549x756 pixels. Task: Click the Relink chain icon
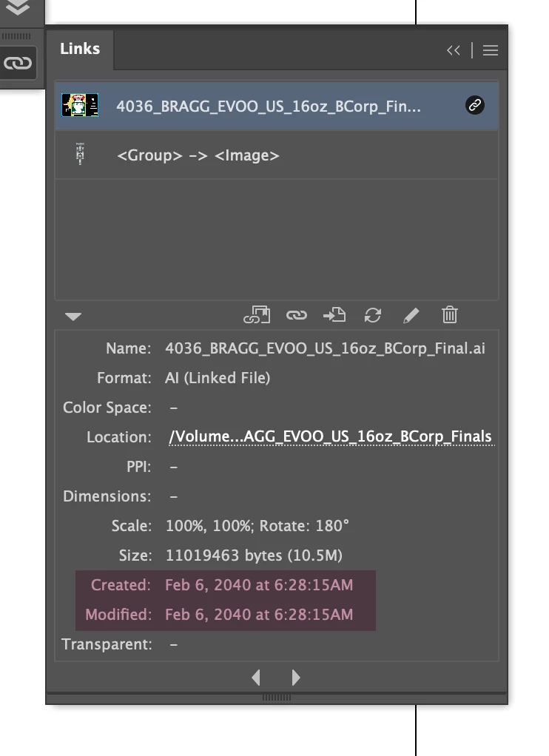(x=296, y=315)
